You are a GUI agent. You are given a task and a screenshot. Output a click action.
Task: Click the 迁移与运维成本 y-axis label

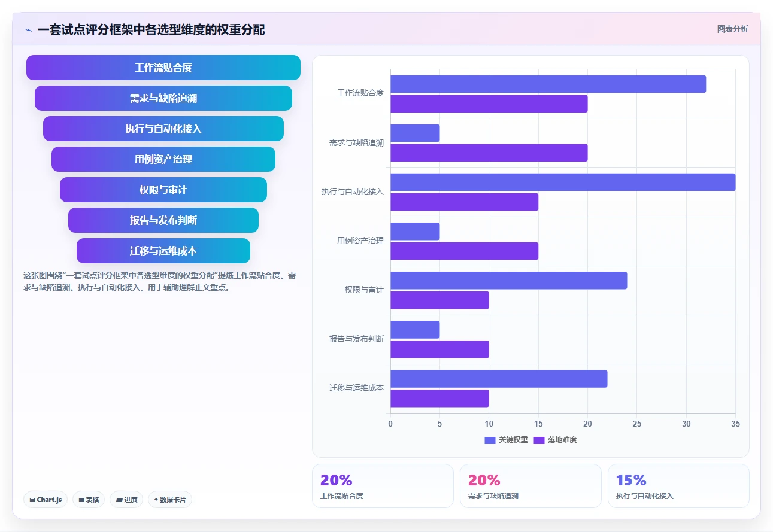356,388
